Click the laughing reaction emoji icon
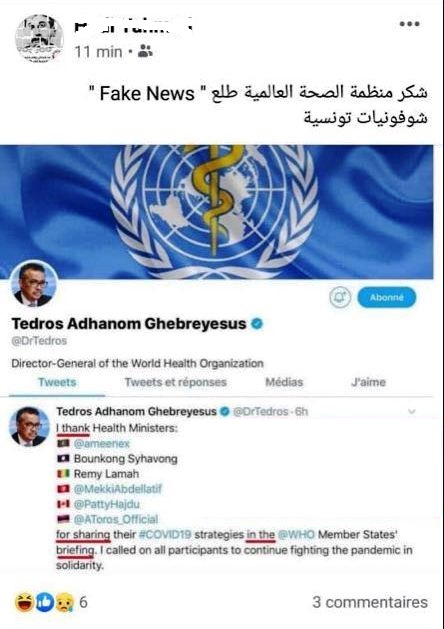The height and width of the screenshot is (629, 444). (24, 602)
